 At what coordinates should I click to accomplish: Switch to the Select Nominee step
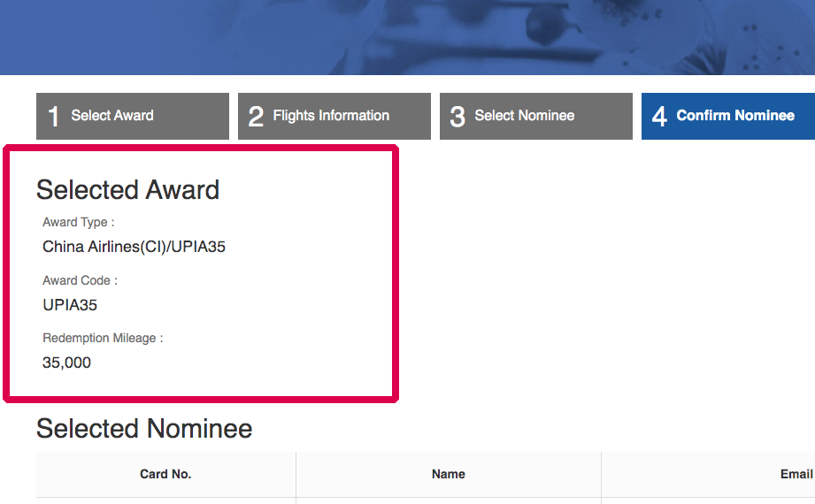524,116
